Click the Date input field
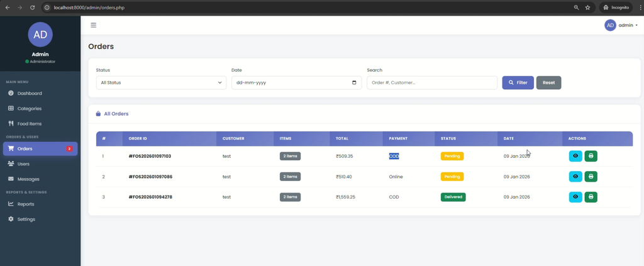 point(297,82)
